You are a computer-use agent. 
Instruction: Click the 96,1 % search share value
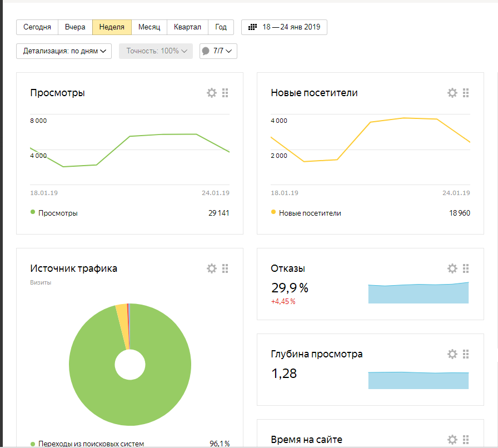point(220,444)
